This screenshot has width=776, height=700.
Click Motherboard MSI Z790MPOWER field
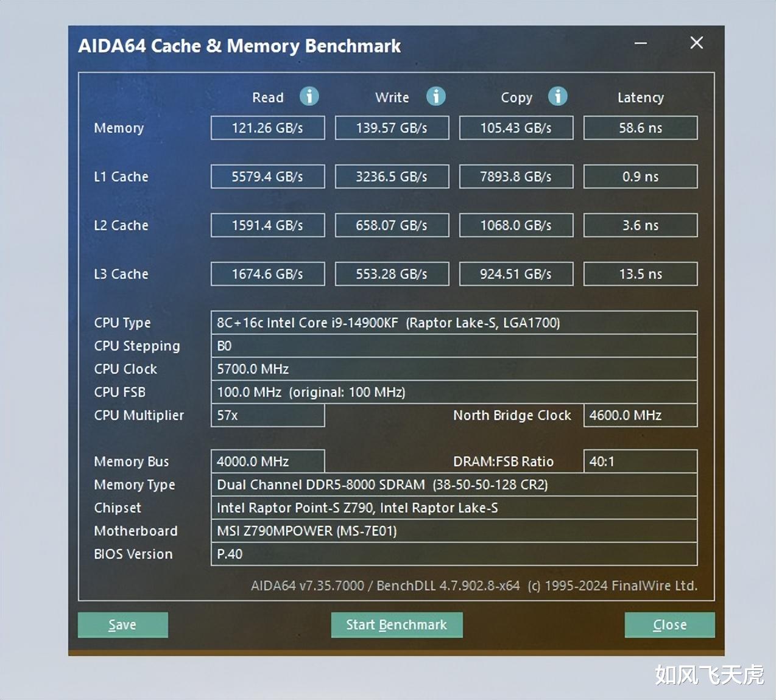(x=454, y=531)
